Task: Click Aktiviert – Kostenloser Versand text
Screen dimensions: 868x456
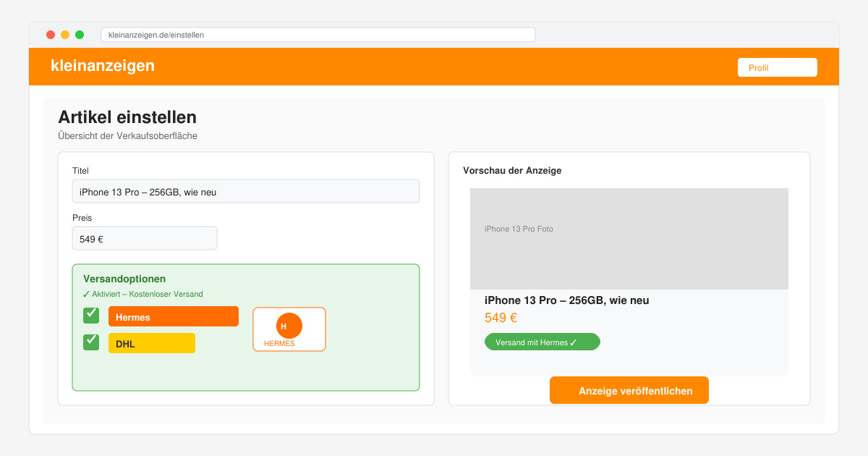Action: point(143,294)
